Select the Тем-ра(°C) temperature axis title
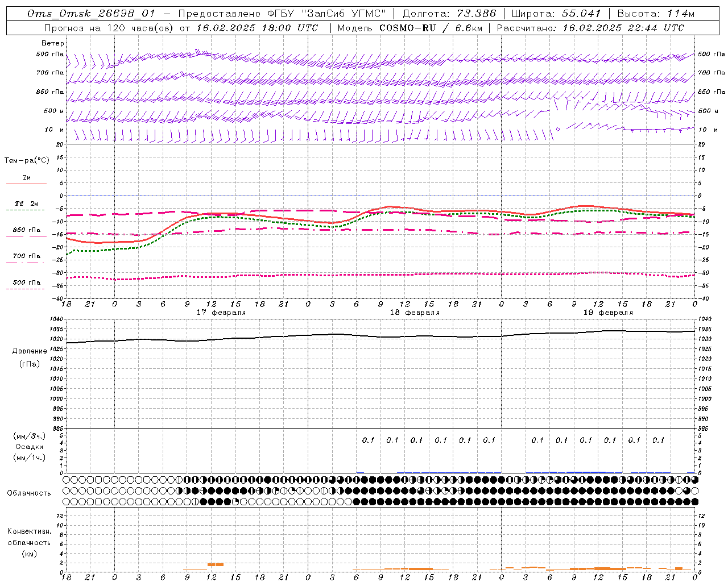This screenshot has width=728, height=582. [x=27, y=161]
